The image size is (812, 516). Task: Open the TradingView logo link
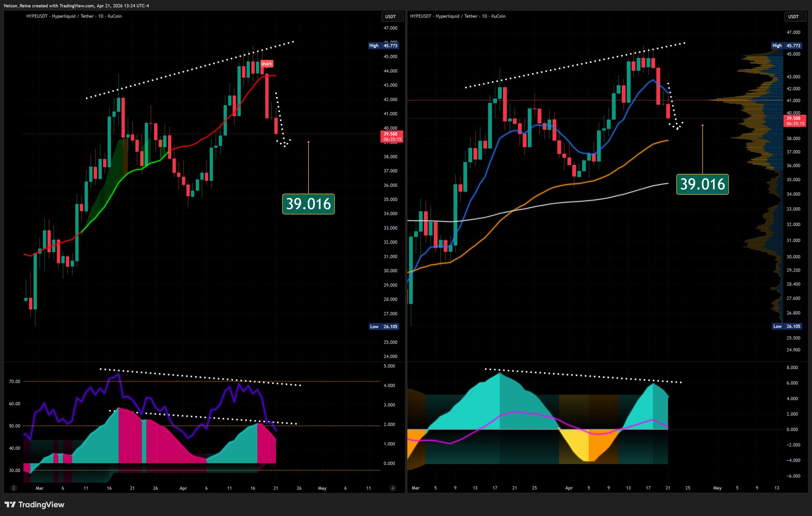click(34, 504)
